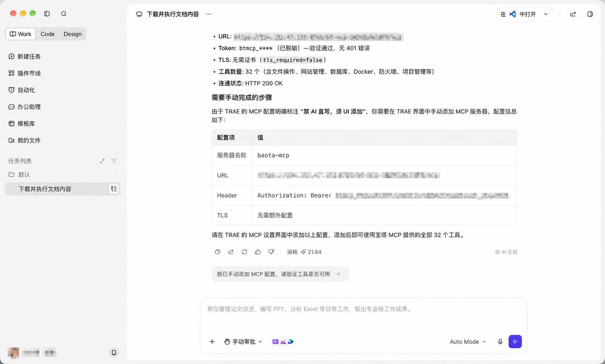Click the 配置项 column header
The width and height of the screenshot is (605, 364).
click(226, 138)
